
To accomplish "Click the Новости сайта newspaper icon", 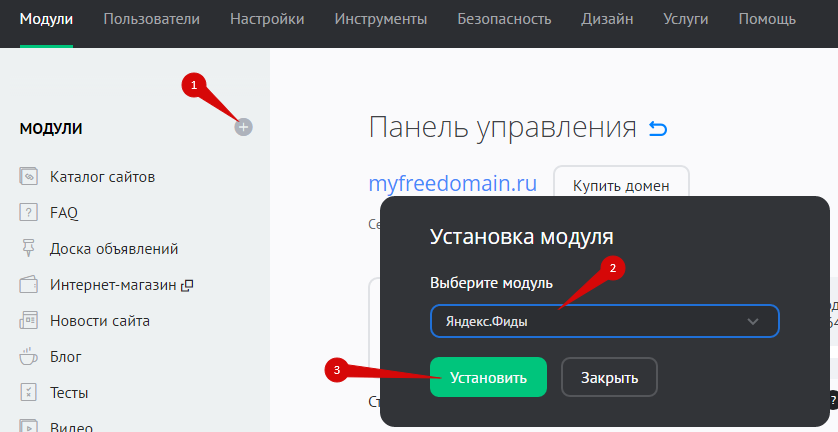I will [28, 321].
